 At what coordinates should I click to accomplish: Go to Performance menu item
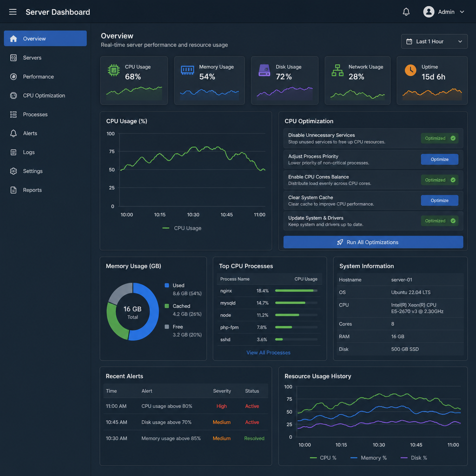(x=45, y=77)
